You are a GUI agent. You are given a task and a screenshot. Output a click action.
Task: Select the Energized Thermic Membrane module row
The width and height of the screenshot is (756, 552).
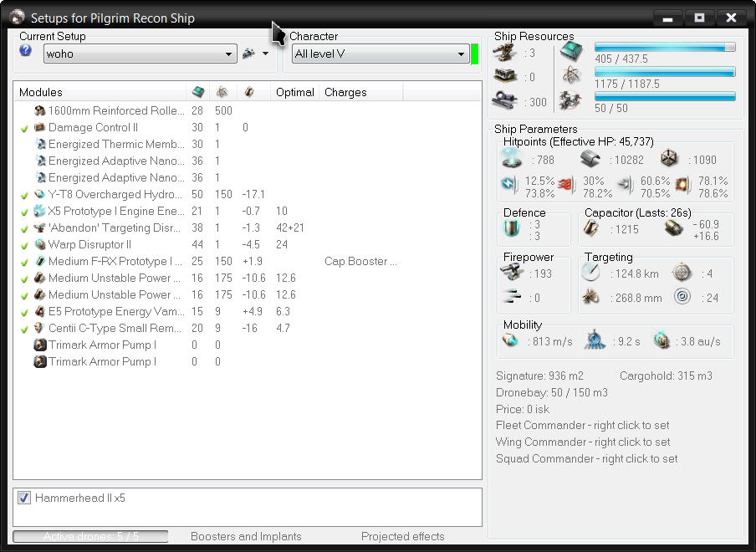click(x=248, y=144)
